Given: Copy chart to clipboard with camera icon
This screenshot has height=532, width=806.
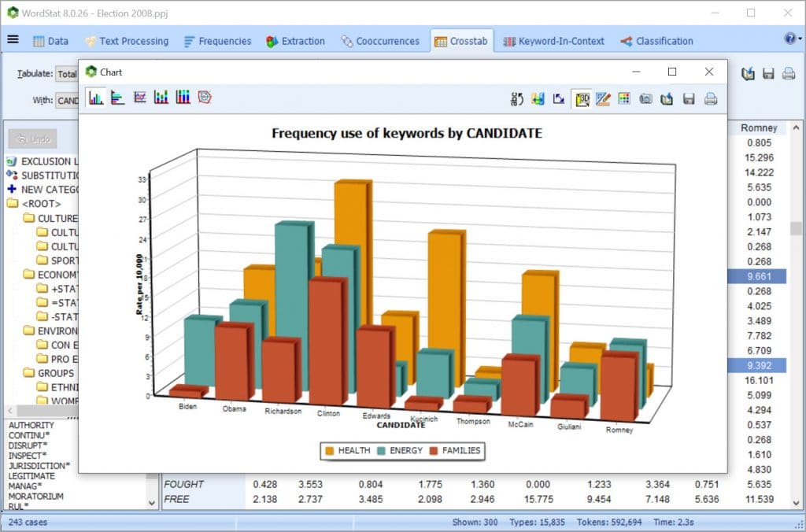Looking at the screenshot, I should pyautogui.click(x=645, y=98).
